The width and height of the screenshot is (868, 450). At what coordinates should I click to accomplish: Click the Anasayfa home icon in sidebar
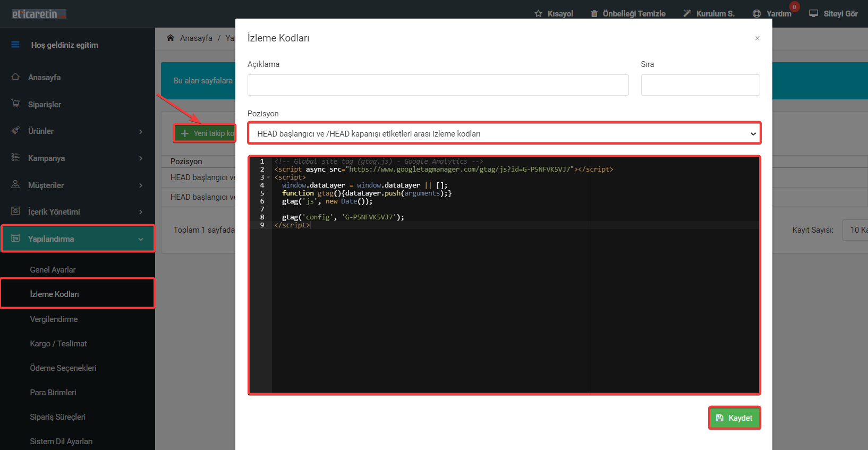tap(15, 77)
